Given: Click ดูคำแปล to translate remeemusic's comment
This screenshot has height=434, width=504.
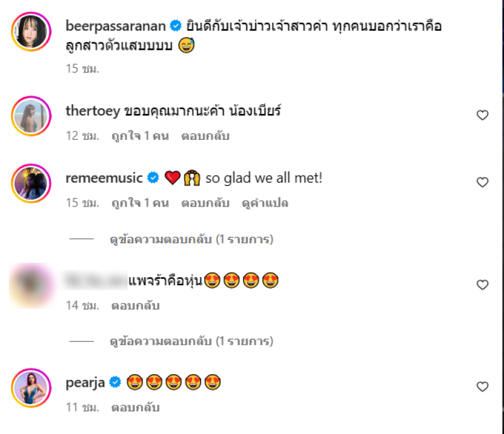Looking at the screenshot, I should tap(265, 203).
